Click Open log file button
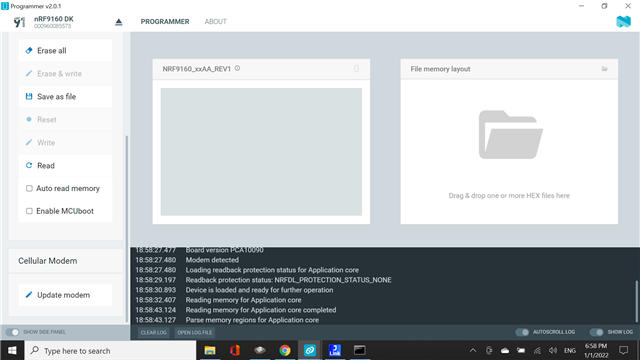This screenshot has width=640, height=360. coord(195,332)
